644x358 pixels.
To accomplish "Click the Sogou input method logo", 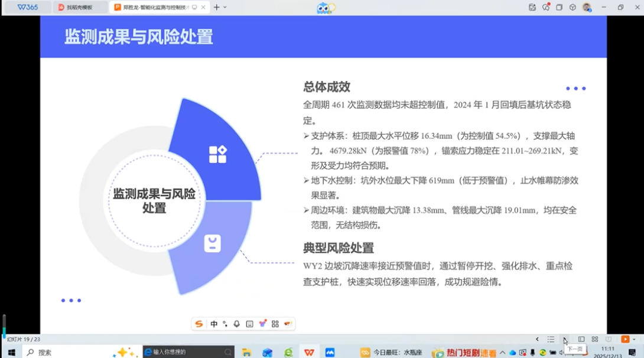I will pos(199,324).
